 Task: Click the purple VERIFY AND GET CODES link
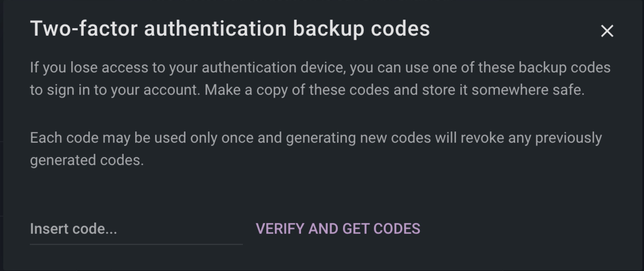pyautogui.click(x=338, y=229)
